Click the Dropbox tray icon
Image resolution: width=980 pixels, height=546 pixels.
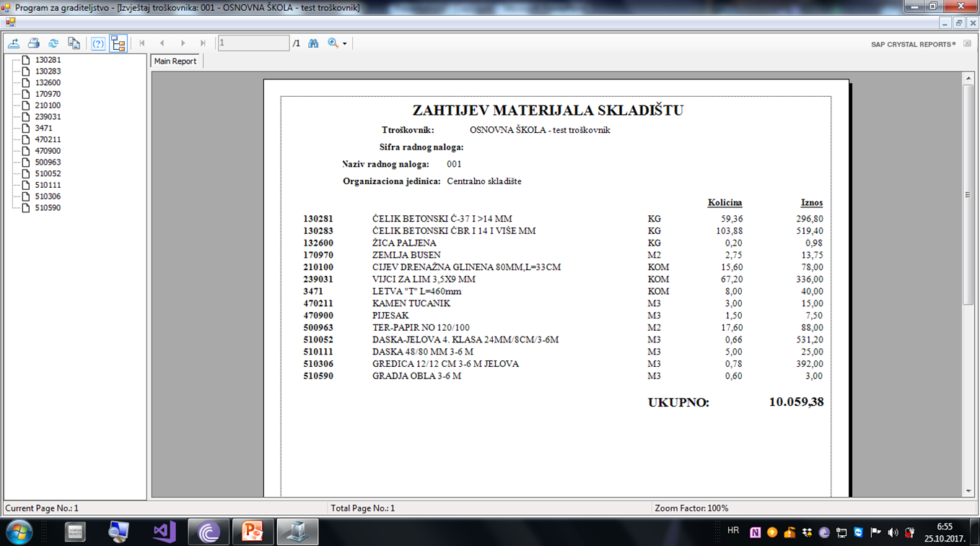pyautogui.click(x=807, y=533)
